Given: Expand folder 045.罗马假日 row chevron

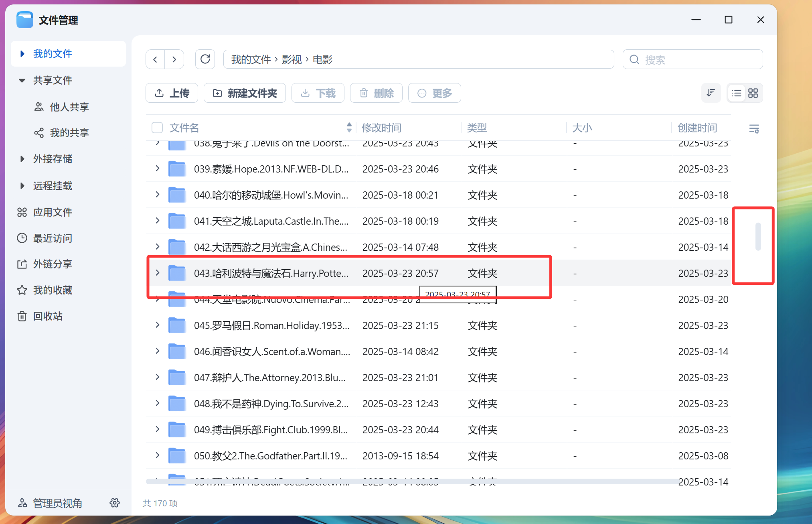Looking at the screenshot, I should pyautogui.click(x=158, y=325).
